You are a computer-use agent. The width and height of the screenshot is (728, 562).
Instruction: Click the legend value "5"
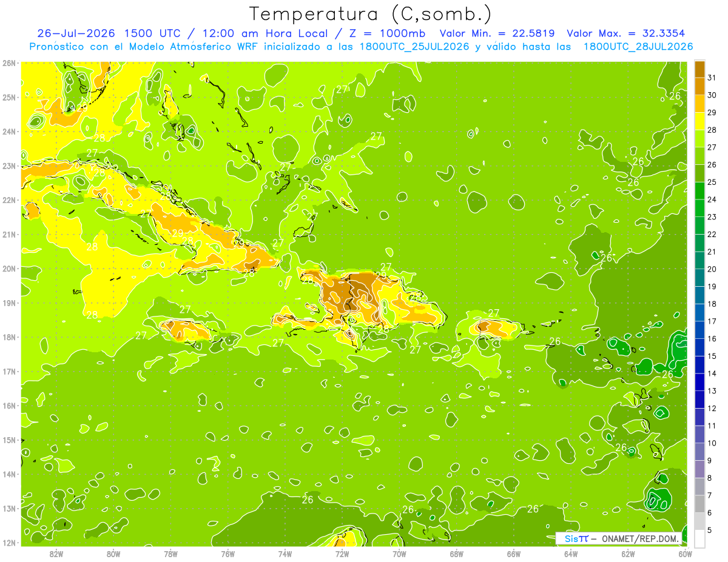pyautogui.click(x=710, y=530)
